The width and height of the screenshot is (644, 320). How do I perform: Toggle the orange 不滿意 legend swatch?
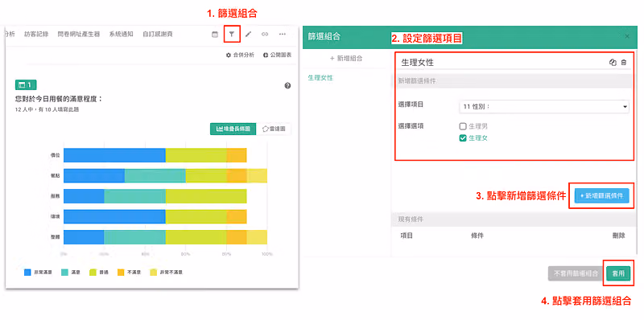(121, 272)
